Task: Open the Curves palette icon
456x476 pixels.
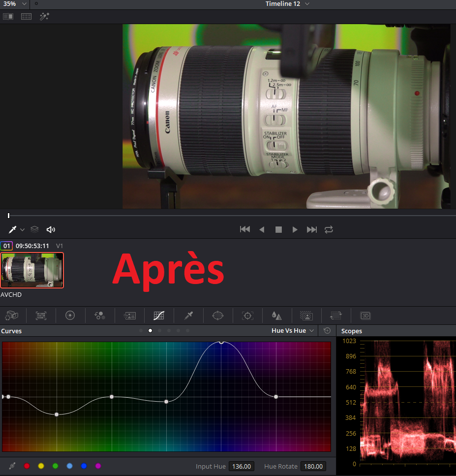Action: pyautogui.click(x=159, y=316)
